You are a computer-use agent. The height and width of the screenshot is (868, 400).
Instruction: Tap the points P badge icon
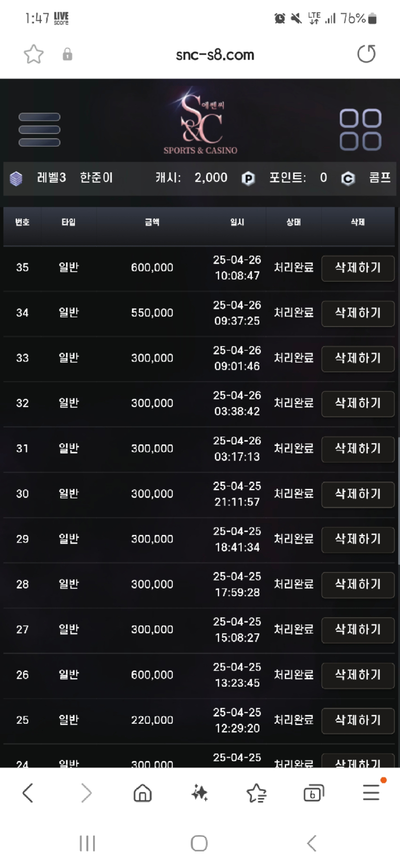click(x=248, y=178)
